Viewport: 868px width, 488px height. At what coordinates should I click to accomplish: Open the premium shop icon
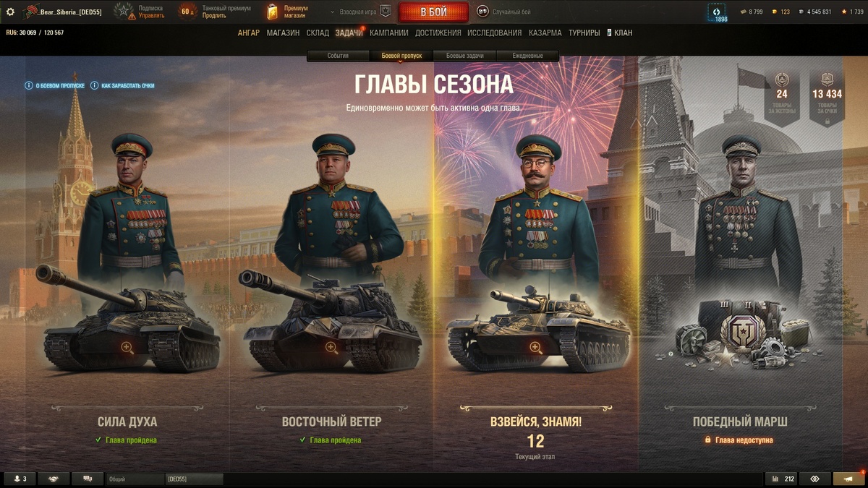pos(272,12)
